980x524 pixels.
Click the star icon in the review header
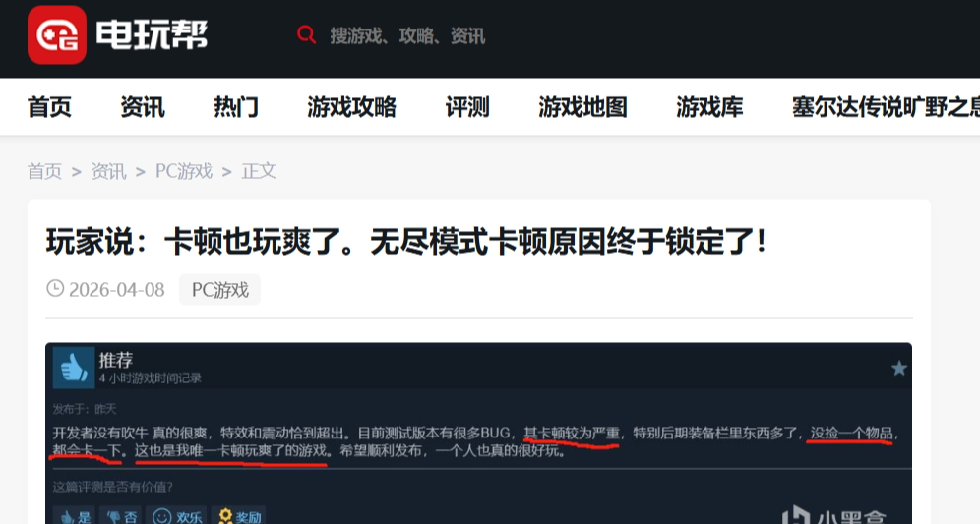click(x=898, y=369)
